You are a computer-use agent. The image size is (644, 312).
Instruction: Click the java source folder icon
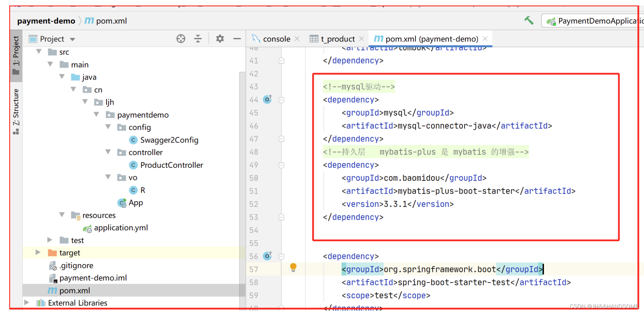[75, 77]
